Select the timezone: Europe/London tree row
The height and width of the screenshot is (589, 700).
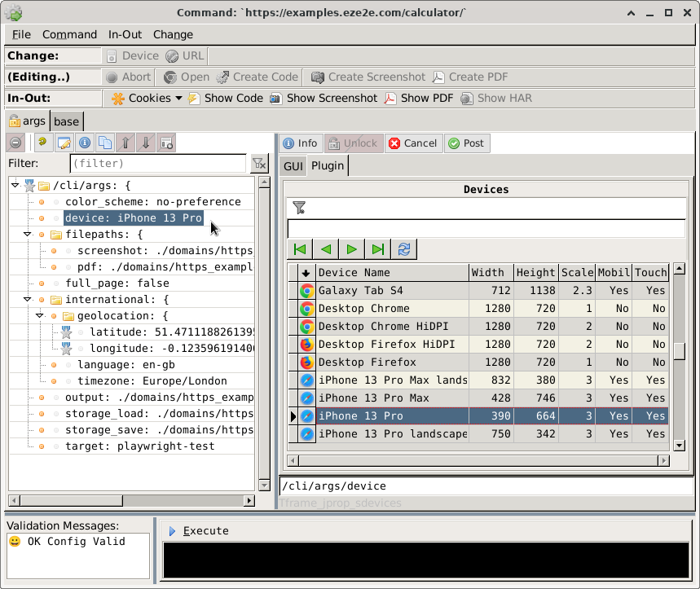click(152, 381)
